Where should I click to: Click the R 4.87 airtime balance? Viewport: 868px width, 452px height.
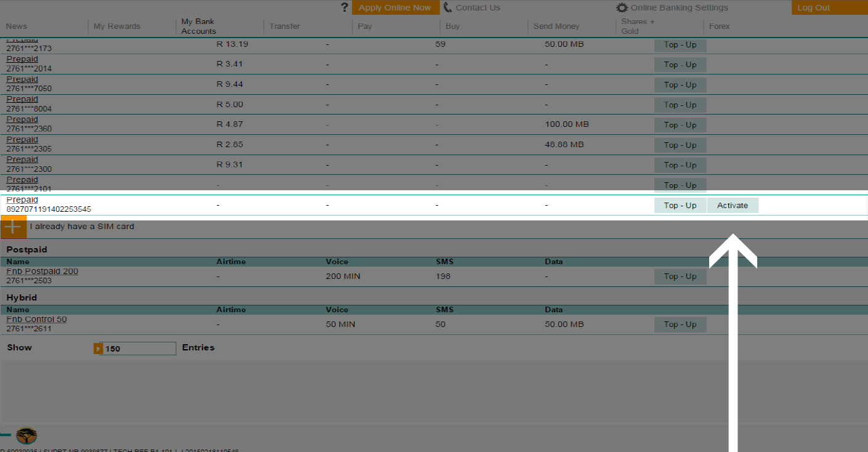[230, 124]
